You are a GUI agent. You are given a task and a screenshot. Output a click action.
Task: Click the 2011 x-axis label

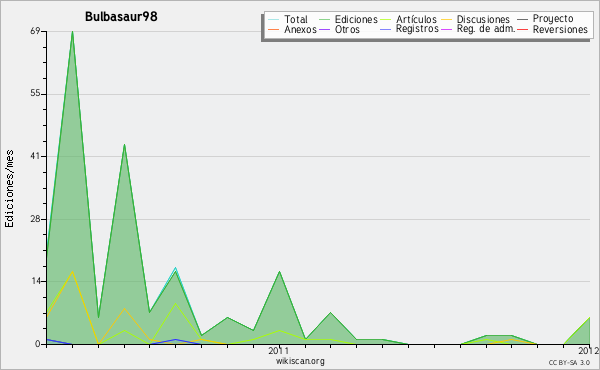279,350
